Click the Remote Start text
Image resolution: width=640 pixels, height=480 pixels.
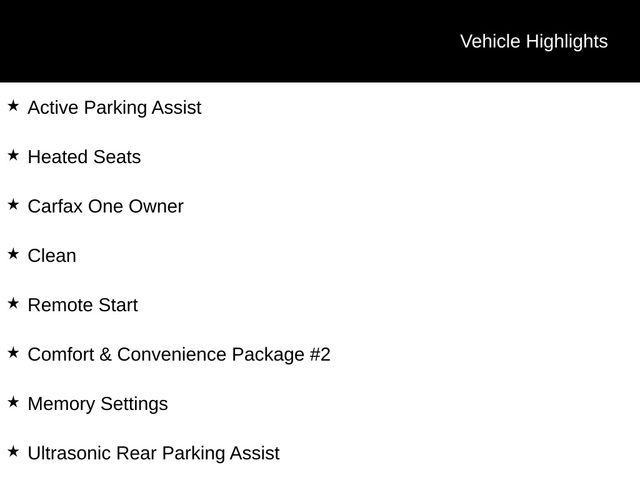(x=82, y=305)
